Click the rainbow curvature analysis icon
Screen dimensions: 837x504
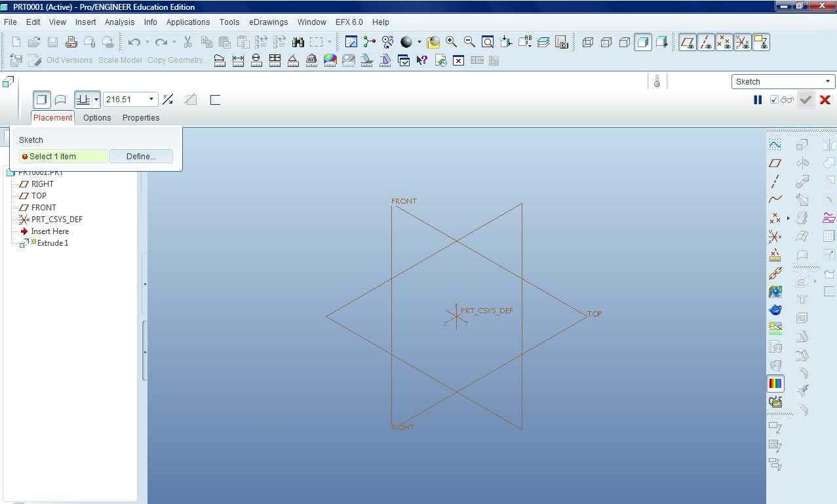click(x=330, y=60)
